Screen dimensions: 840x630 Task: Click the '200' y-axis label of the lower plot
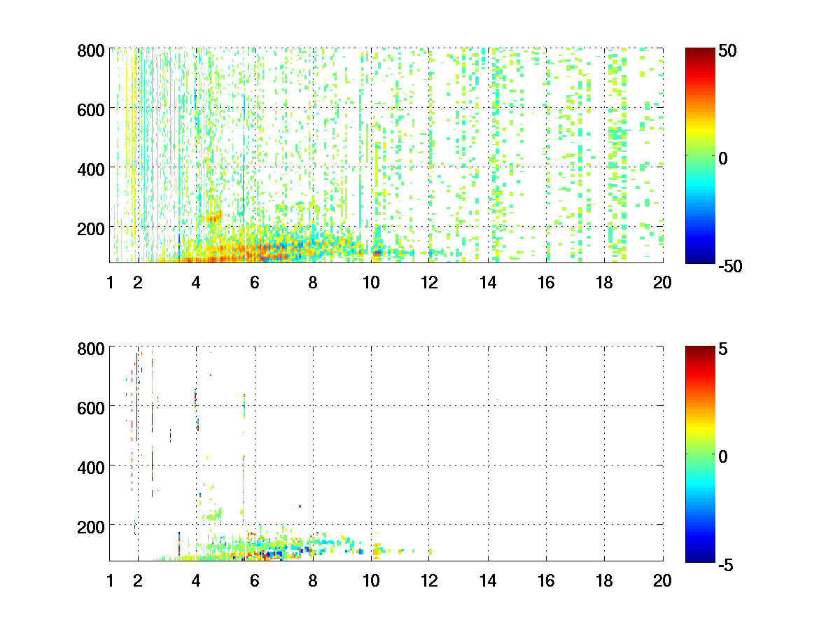91,526
